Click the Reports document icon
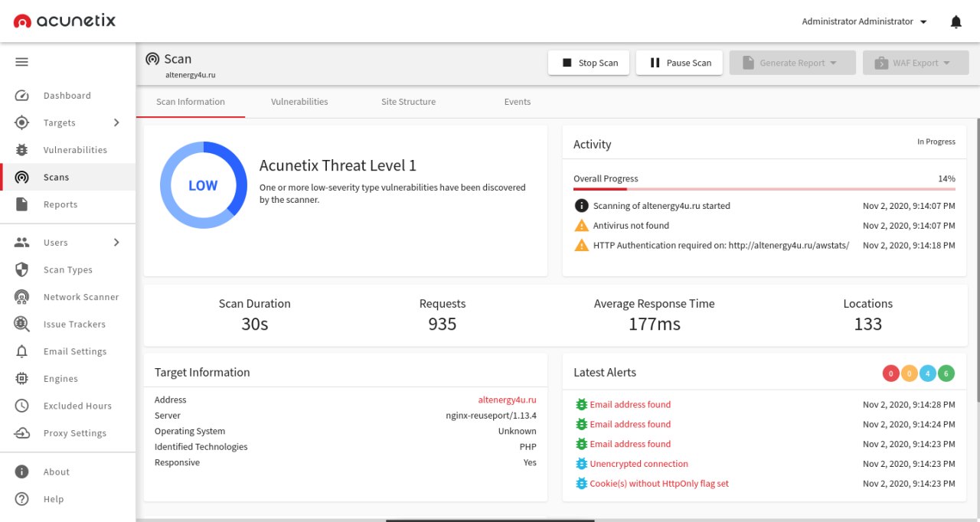The width and height of the screenshot is (980, 522). pos(21,204)
